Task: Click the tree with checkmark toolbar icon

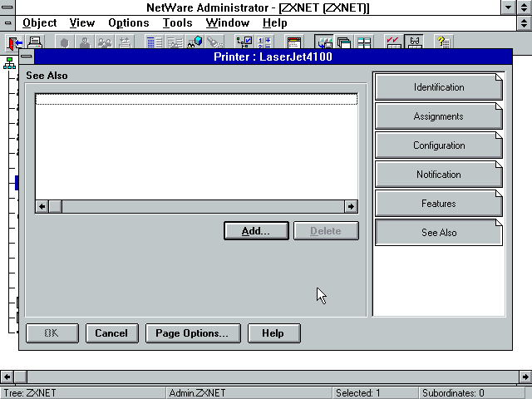Action: coord(244,42)
